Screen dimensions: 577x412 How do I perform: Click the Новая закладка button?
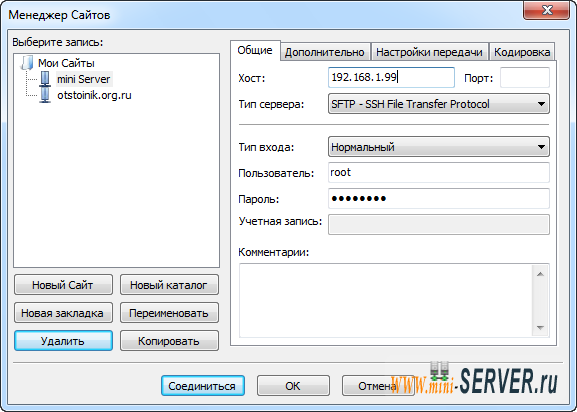pos(63,313)
